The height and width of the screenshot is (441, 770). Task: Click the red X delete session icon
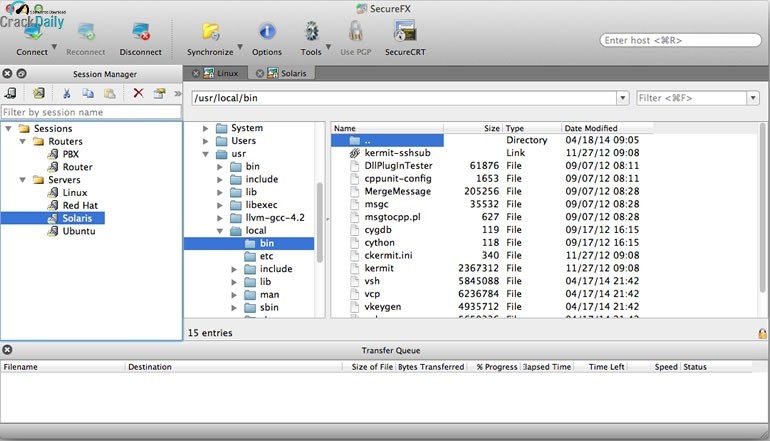point(138,93)
